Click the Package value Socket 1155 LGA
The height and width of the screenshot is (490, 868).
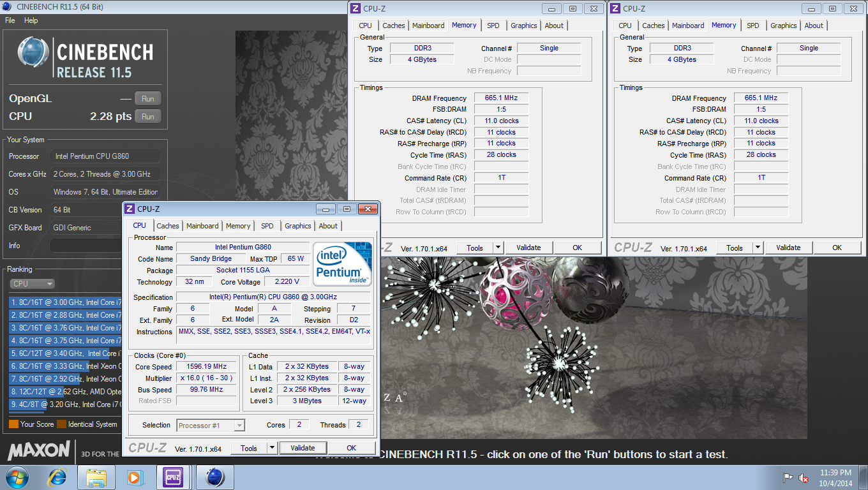click(243, 271)
